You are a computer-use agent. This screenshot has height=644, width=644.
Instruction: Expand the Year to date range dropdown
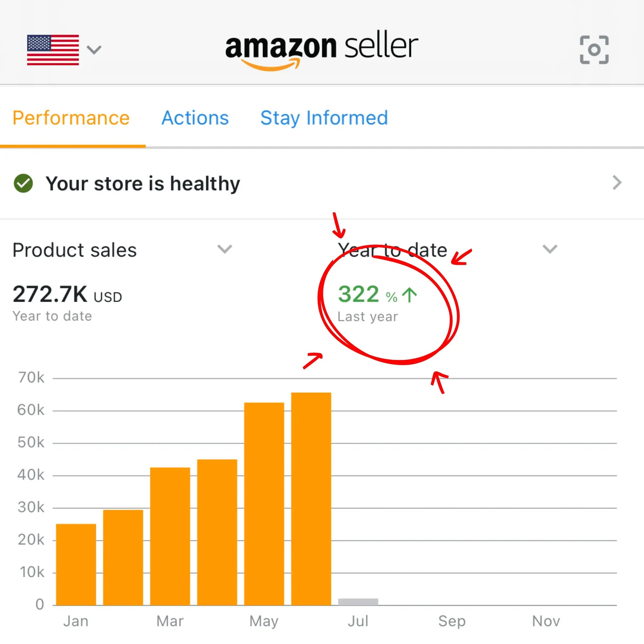pyautogui.click(x=550, y=249)
